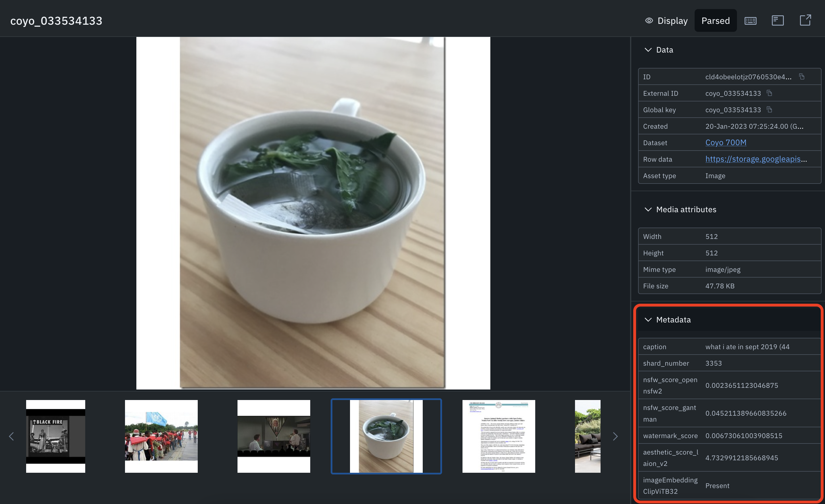Copy the Global key icon
This screenshot has height=504, width=825.
[769, 109]
